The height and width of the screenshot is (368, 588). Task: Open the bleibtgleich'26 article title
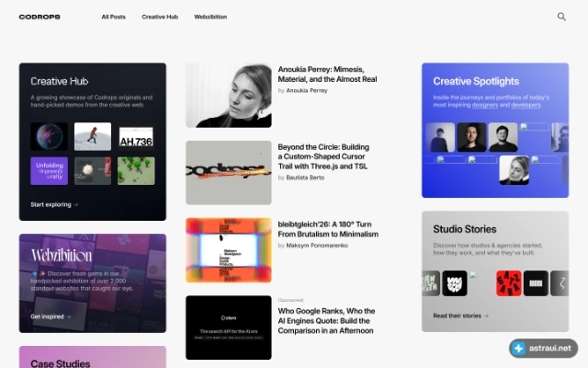pyautogui.click(x=328, y=229)
